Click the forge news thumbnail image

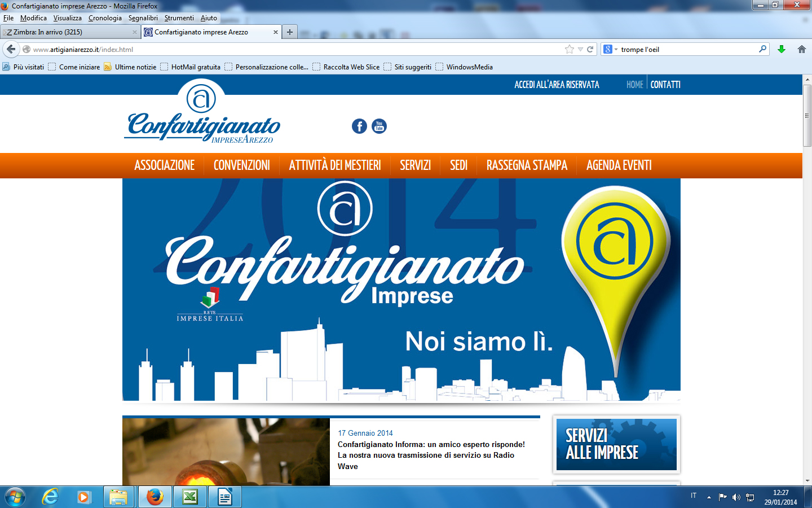point(226,452)
